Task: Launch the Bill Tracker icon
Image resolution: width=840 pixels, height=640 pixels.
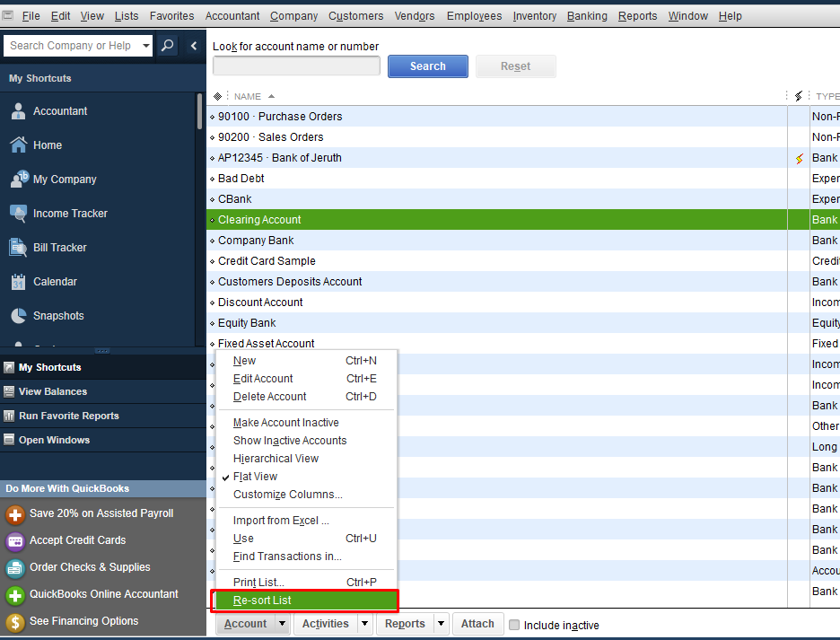Action: 18,248
